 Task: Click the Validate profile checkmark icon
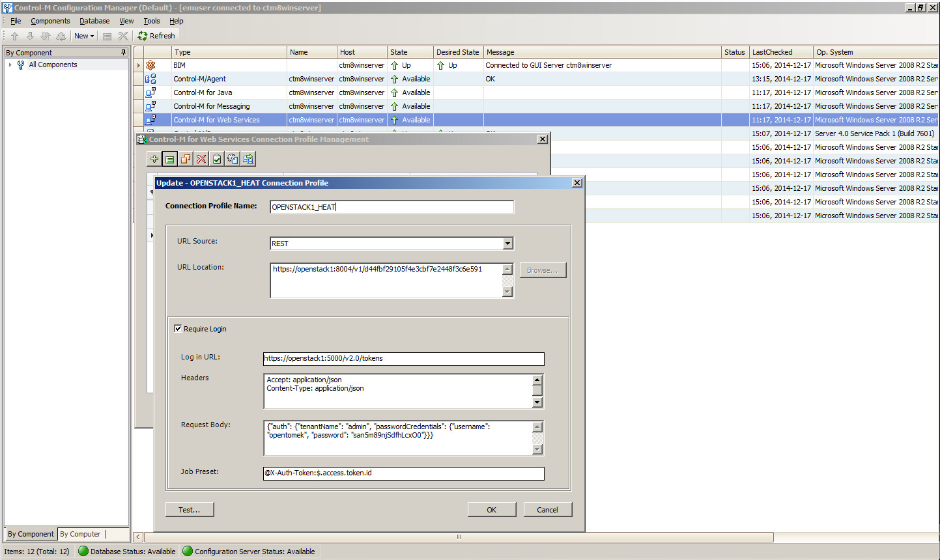(217, 159)
